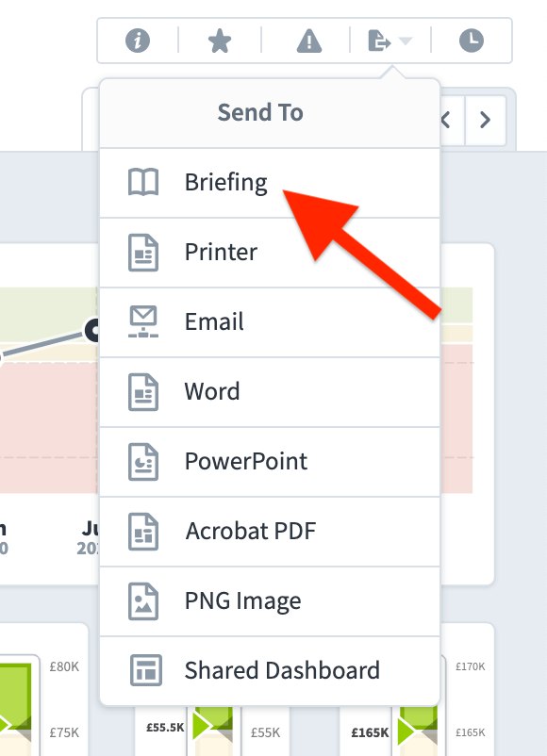Click the left chevron previous arrow
The width and height of the screenshot is (547, 756).
click(446, 120)
